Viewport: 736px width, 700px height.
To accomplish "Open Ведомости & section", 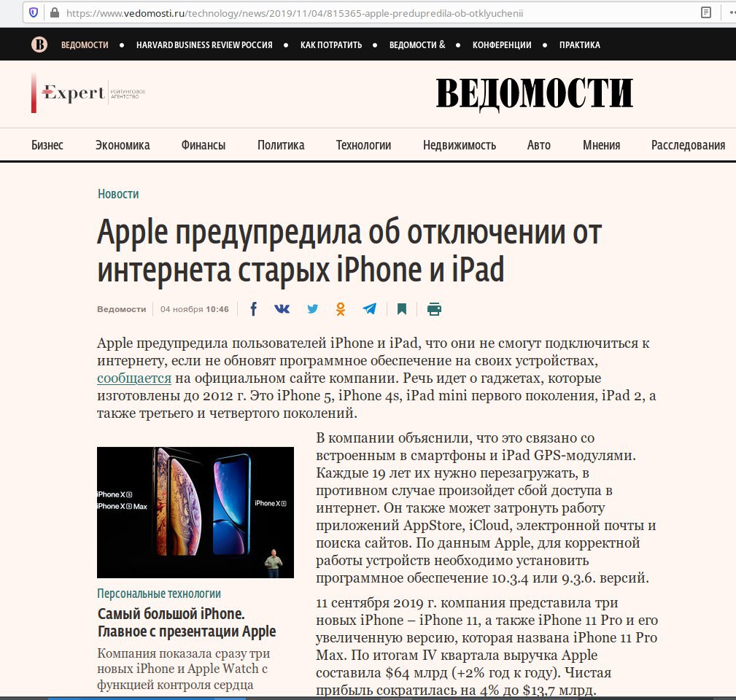I will 417,45.
